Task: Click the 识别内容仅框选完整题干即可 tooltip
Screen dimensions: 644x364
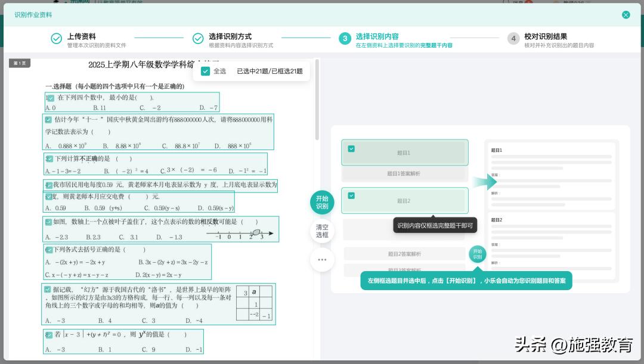Action: click(435, 225)
